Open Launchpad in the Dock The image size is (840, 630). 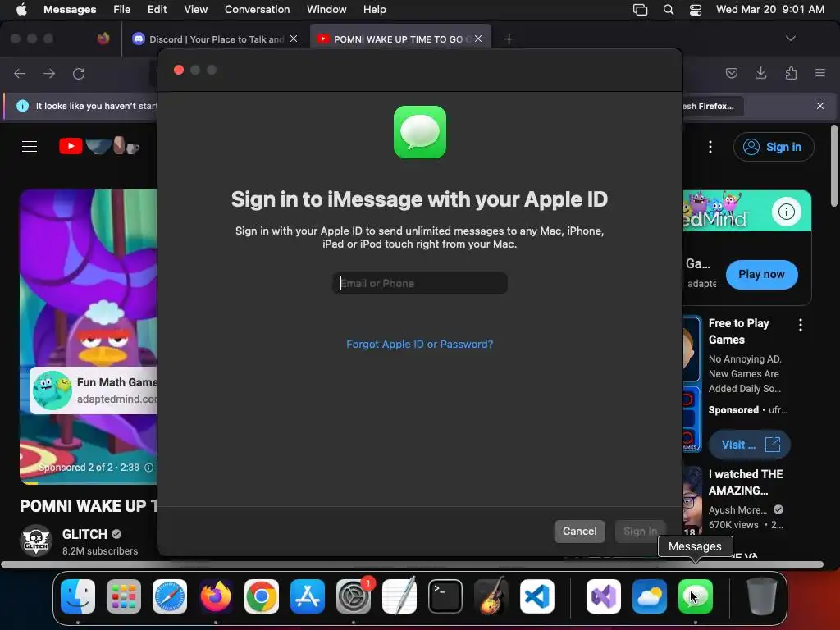pos(124,596)
